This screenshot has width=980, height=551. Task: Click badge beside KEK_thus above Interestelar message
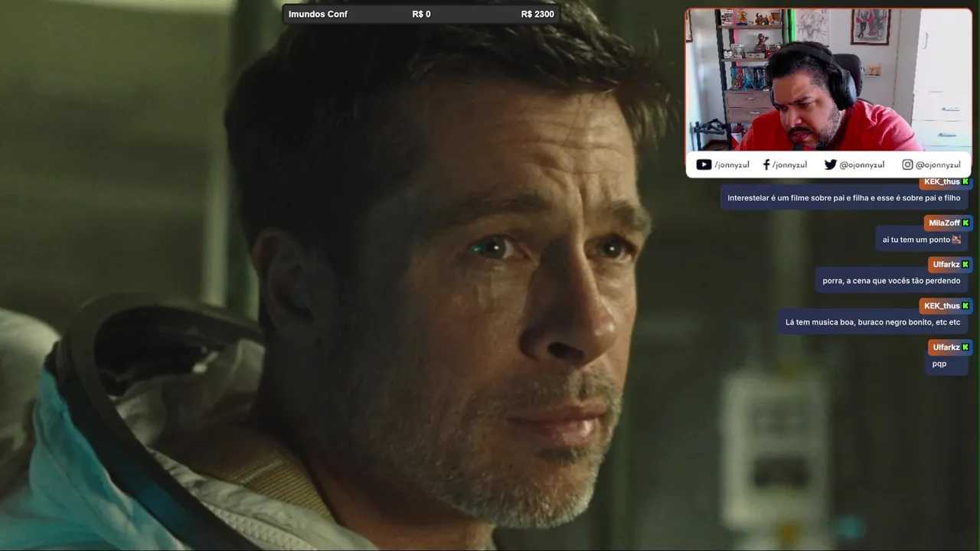(965, 181)
